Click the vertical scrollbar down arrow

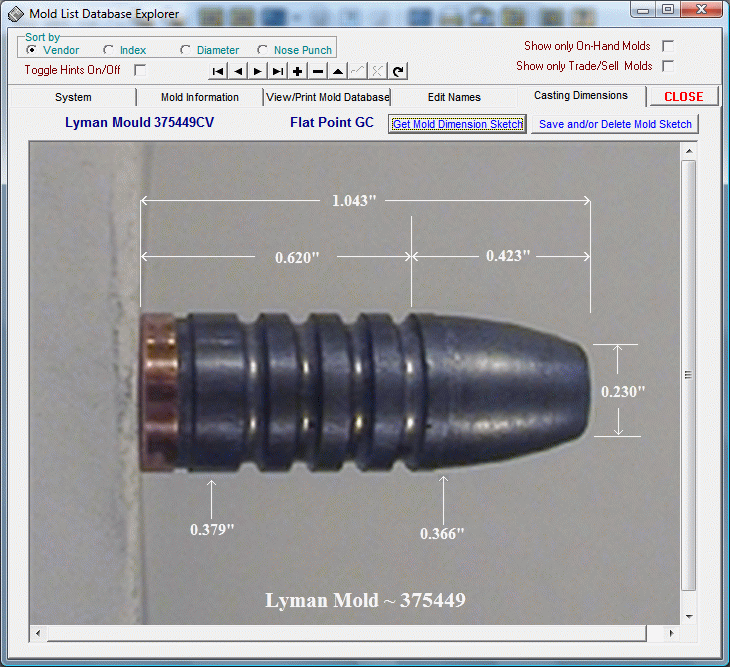(x=688, y=615)
